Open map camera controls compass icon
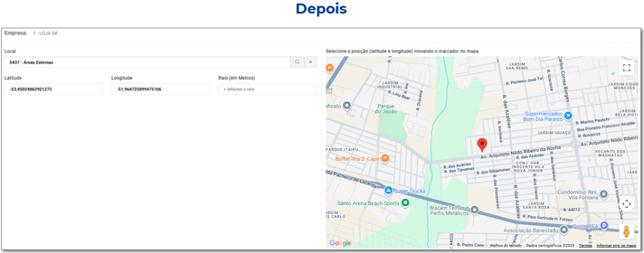 [x=626, y=204]
